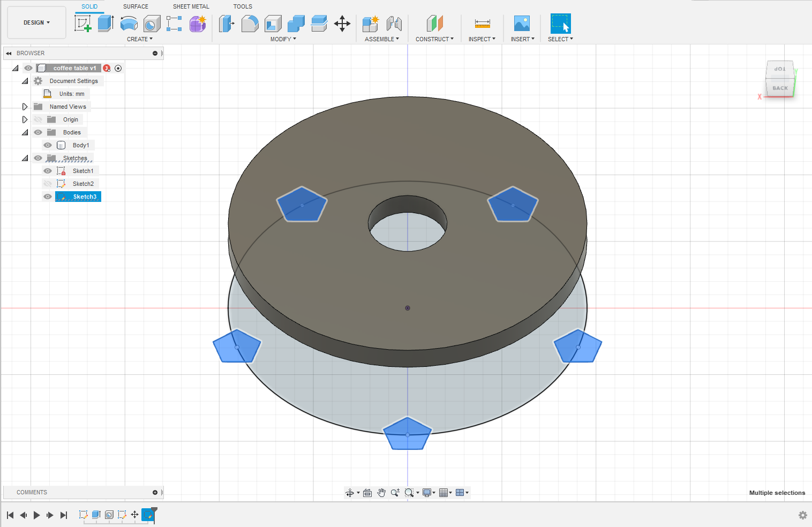Choose the Zoom tool in navigation bar
Viewport: 812px width, 527px height.
pos(395,493)
